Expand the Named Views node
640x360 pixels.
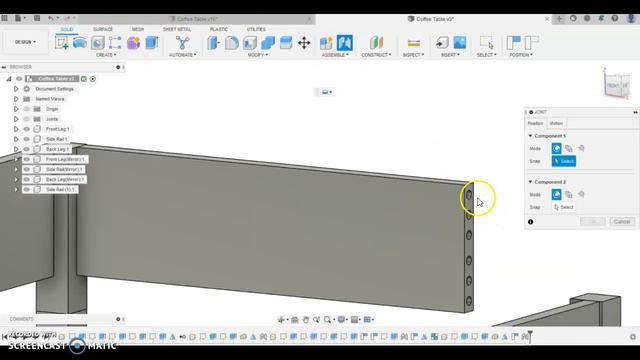tap(16, 99)
